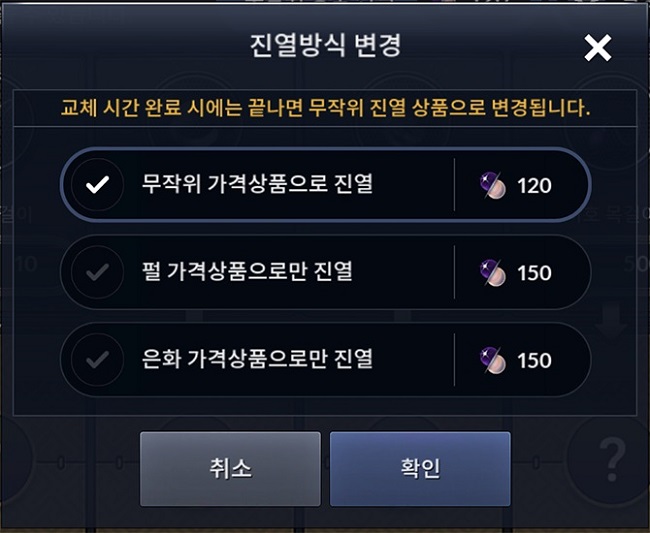Choose the 무작위 가격상품으로 진열 option label

(x=257, y=185)
